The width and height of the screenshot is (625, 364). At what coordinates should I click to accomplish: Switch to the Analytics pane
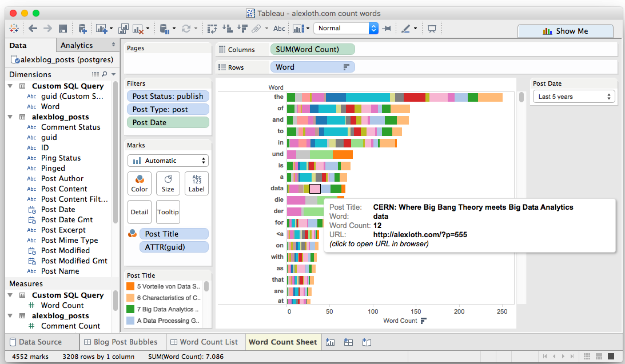pos(78,45)
